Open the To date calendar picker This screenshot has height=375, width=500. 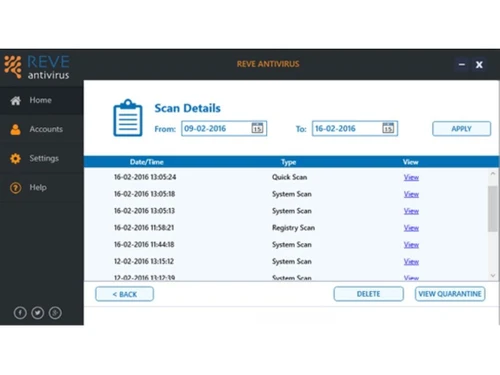tap(388, 128)
